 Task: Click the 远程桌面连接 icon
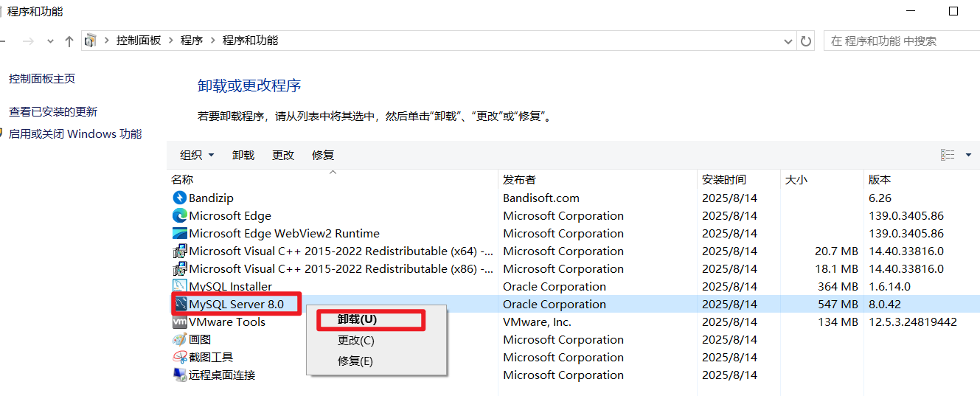pos(179,375)
